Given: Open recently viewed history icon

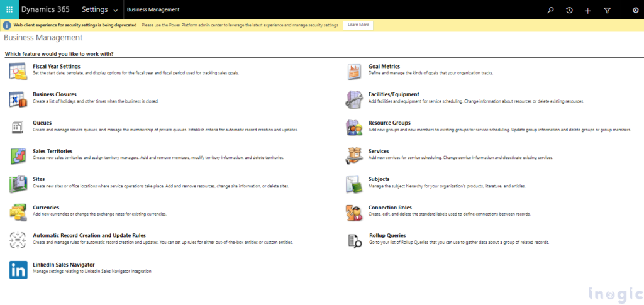Looking at the screenshot, I should (569, 10).
